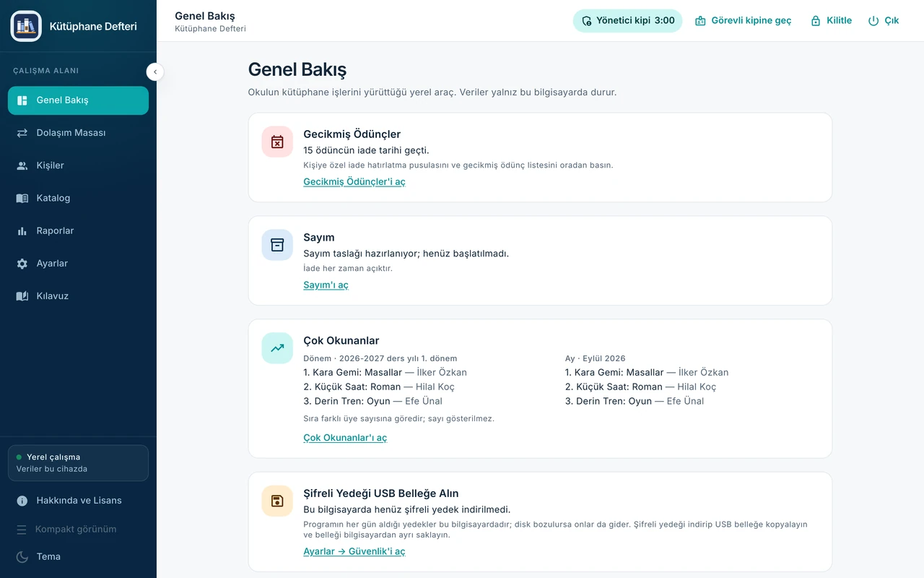This screenshot has width=924, height=578.
Task: Click the Raporlar bar chart icon
Action: pyautogui.click(x=22, y=231)
